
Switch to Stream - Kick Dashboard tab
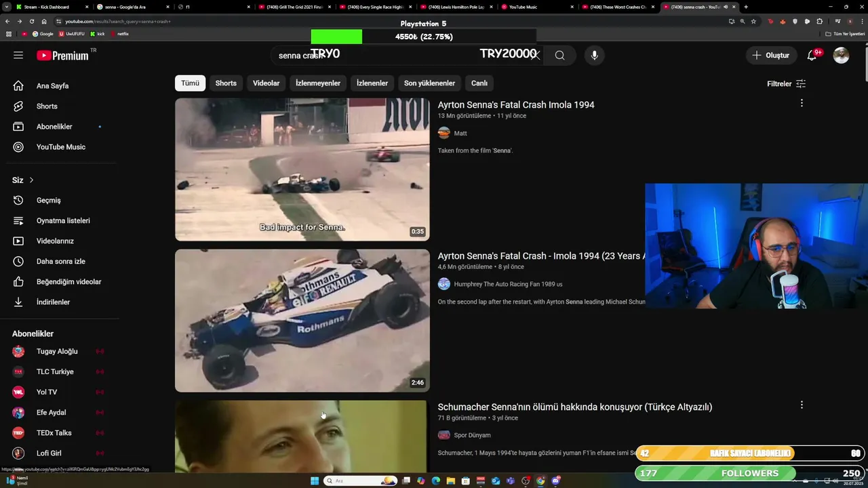click(x=52, y=7)
